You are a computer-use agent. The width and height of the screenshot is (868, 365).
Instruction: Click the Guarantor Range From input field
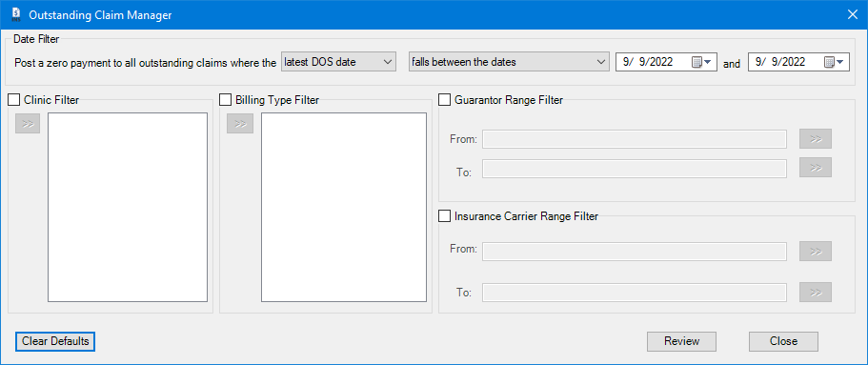click(x=635, y=139)
